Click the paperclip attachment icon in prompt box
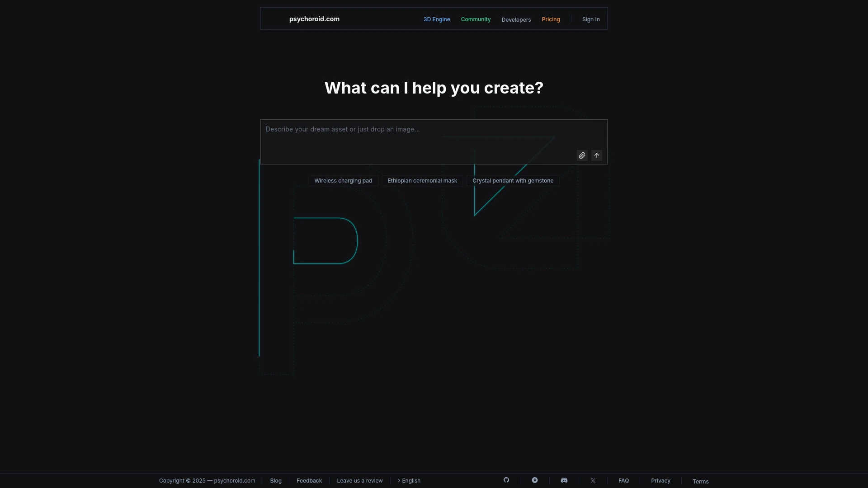868x488 pixels. point(582,155)
